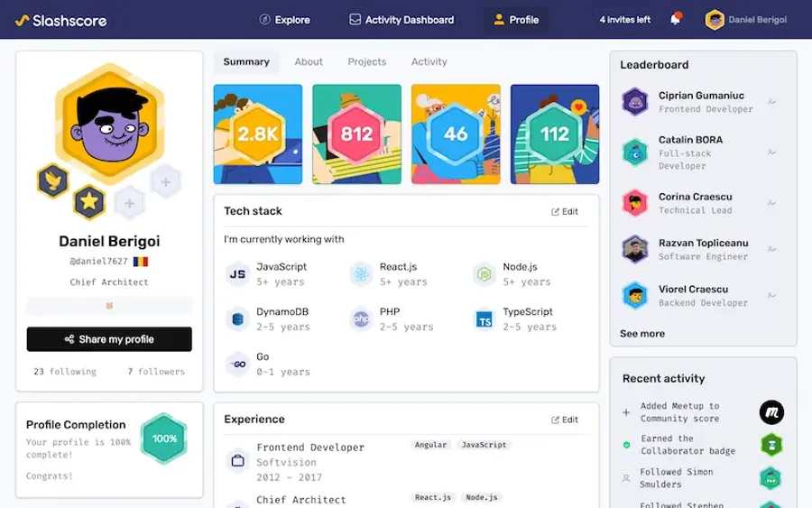Click the large profile avatar hexagon
This screenshot has height=508, width=812.
109,124
